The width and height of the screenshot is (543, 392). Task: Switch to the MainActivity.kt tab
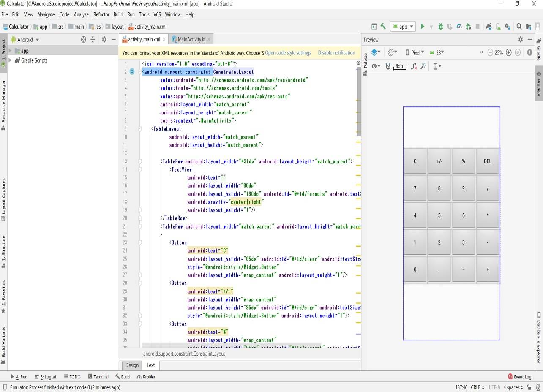point(191,39)
